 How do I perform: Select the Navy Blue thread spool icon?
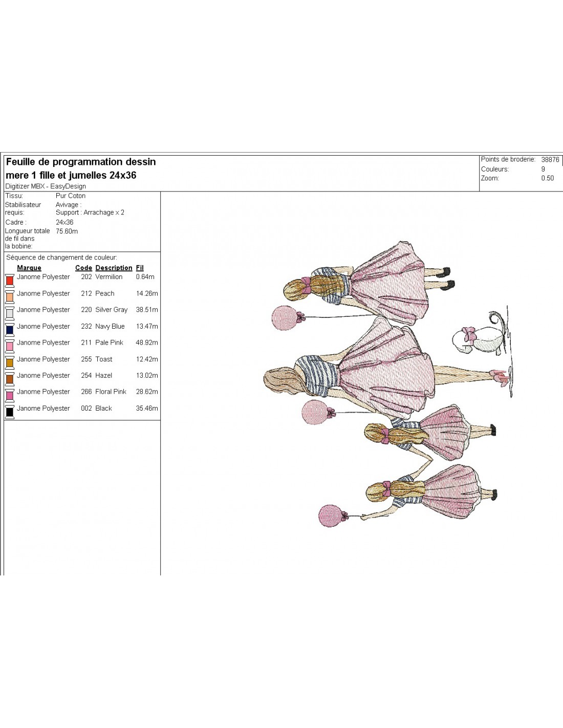click(9, 329)
